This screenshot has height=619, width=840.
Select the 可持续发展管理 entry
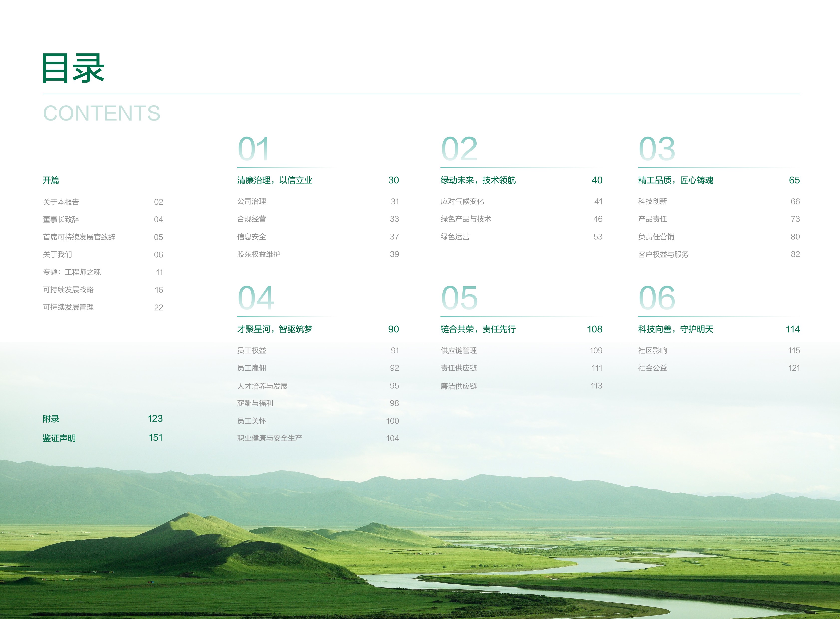[x=68, y=307]
